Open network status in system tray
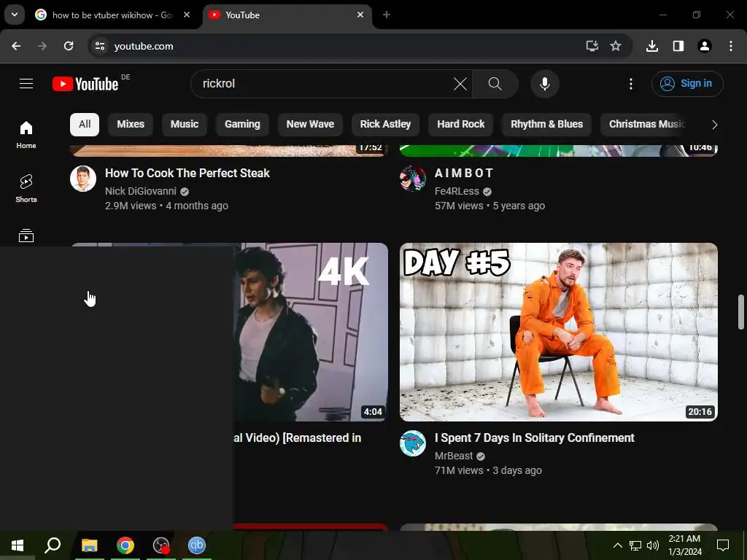Viewport: 747px width, 560px height. click(635, 545)
